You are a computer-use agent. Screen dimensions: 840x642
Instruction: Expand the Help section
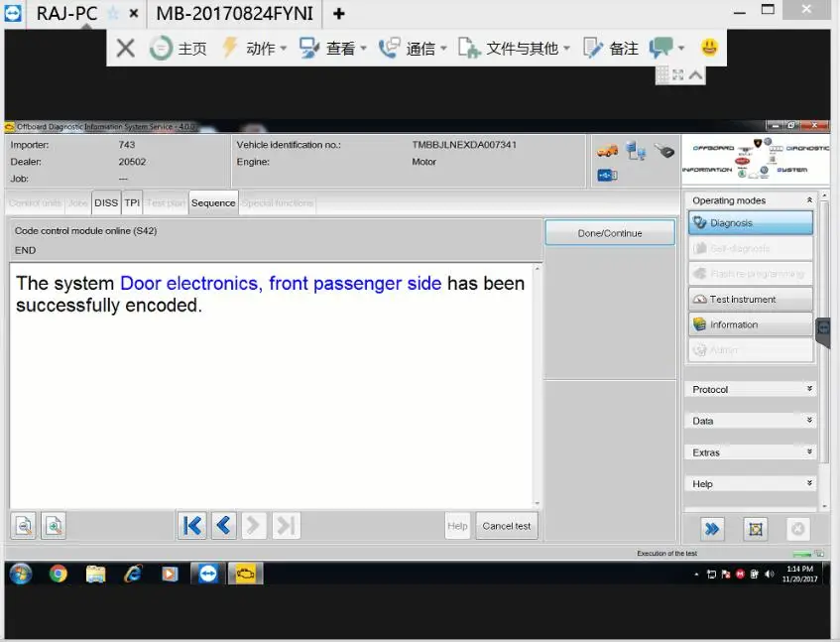tap(751, 484)
